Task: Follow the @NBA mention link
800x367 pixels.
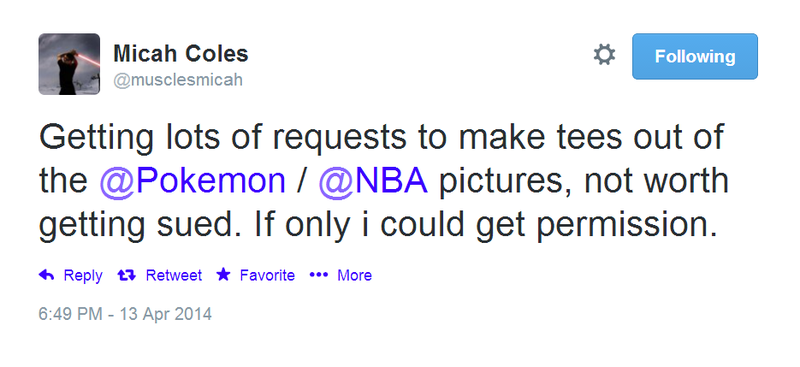Action: tap(373, 181)
